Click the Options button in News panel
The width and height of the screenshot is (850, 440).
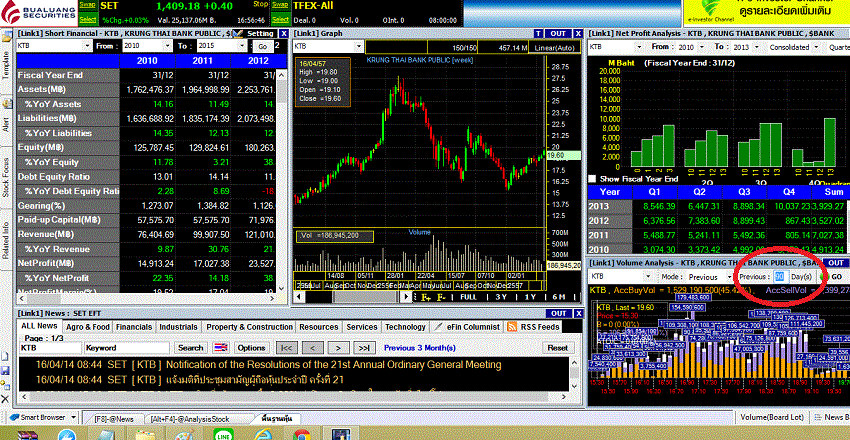click(x=252, y=348)
